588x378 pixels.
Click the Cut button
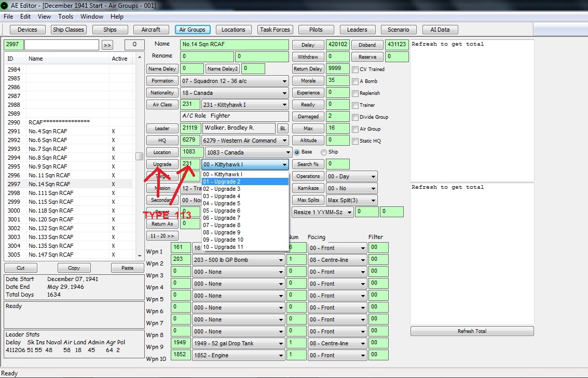21,268
